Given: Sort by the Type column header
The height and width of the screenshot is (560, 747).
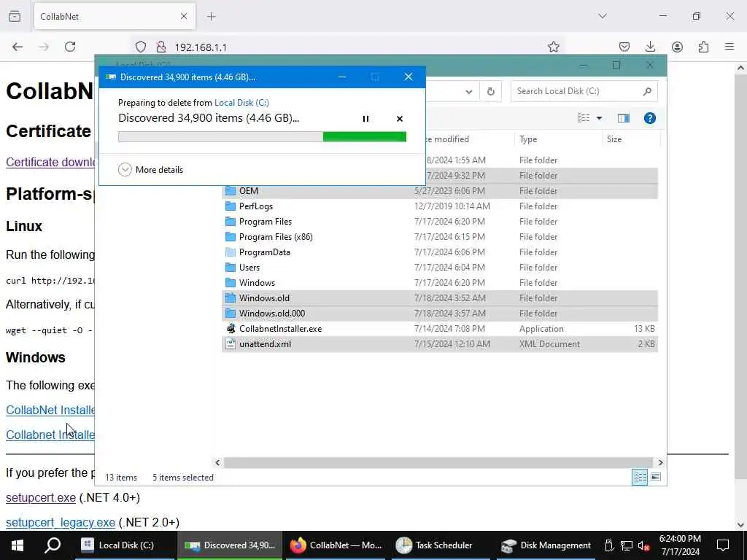Looking at the screenshot, I should (x=558, y=139).
